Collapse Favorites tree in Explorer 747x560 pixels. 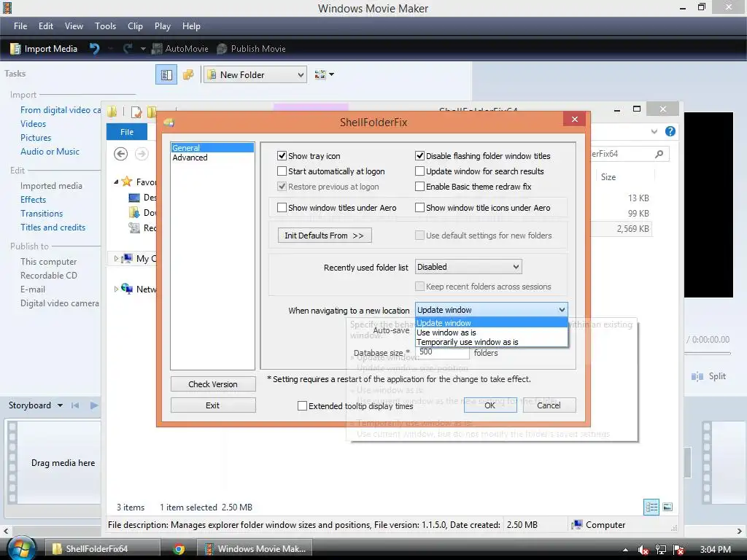click(x=116, y=182)
